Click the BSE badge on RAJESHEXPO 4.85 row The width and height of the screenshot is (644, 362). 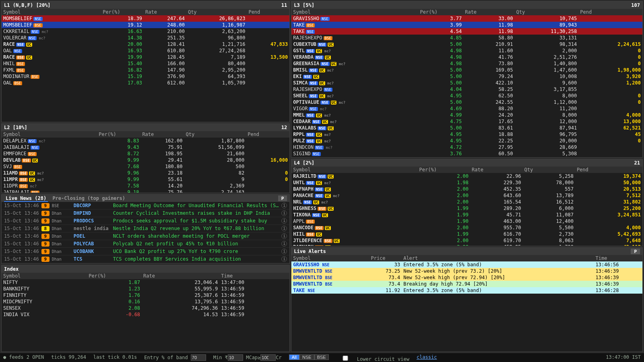(x=328, y=38)
